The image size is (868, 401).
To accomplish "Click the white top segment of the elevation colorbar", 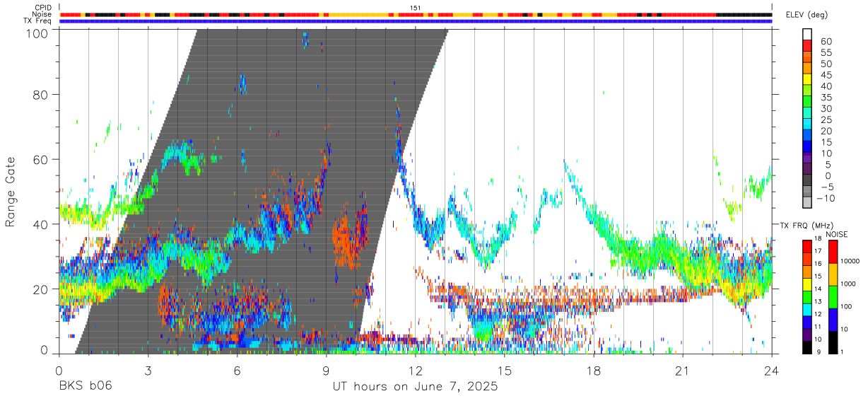I will click(x=807, y=33).
